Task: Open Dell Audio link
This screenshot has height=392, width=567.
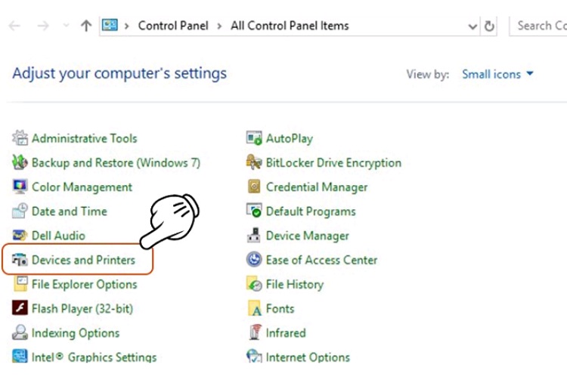Action: click(x=58, y=236)
